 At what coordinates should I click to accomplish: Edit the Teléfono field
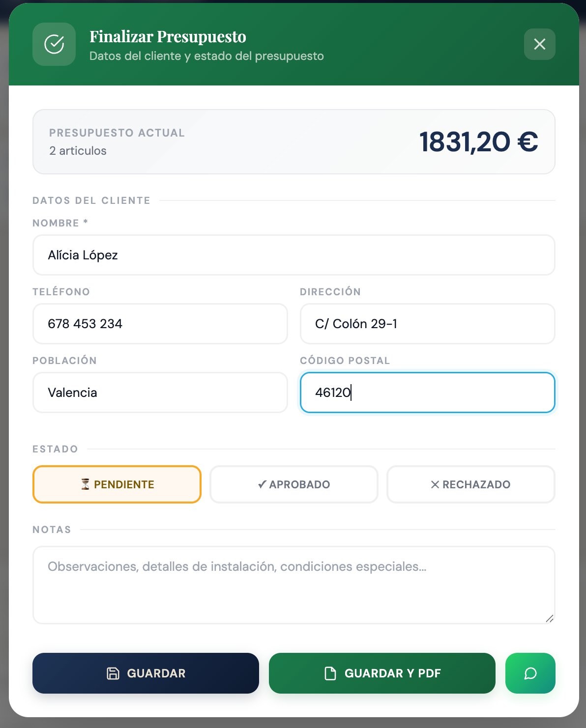[160, 324]
